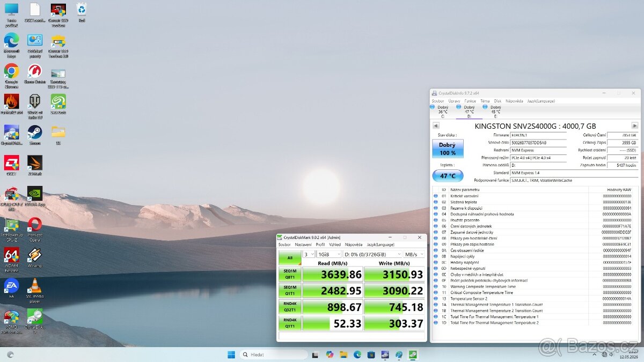The height and width of the screenshot is (362, 644).
Task: Click the 47 °C temperature button
Action: (x=448, y=175)
